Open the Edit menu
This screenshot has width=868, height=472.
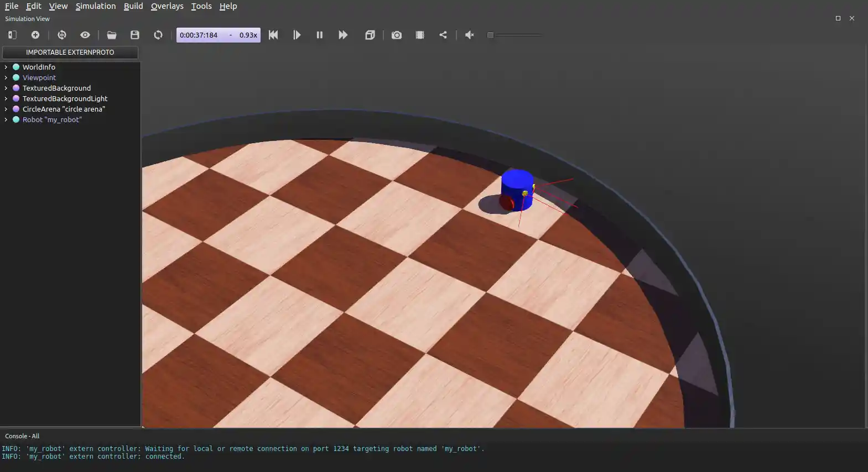coord(34,6)
